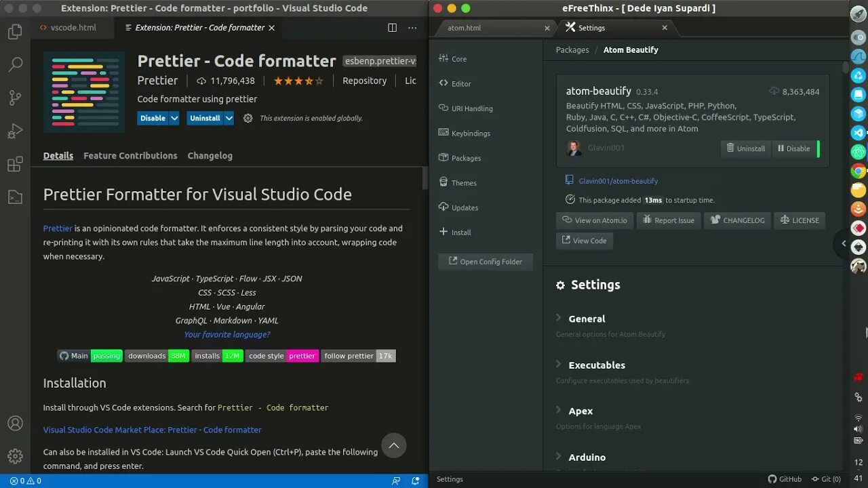Close the atom.html tab in Atom

click(547, 28)
